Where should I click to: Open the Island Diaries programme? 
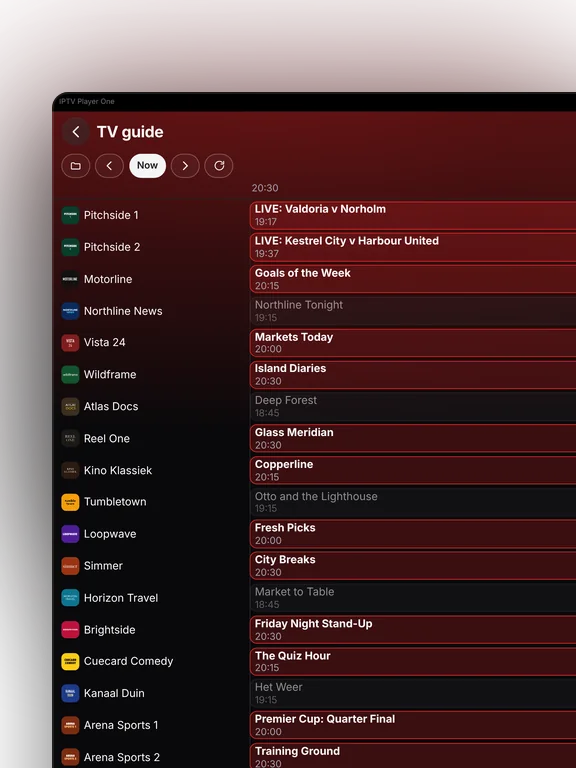click(413, 375)
